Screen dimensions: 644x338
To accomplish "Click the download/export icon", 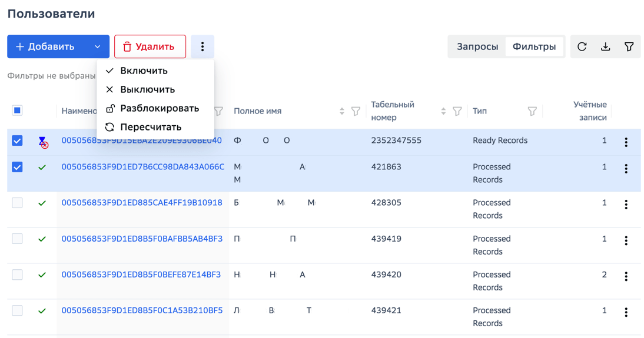I will (x=605, y=47).
